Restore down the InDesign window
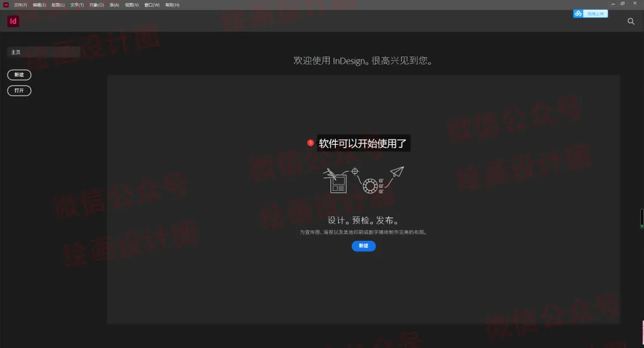644x348 pixels. pyautogui.click(x=623, y=4)
